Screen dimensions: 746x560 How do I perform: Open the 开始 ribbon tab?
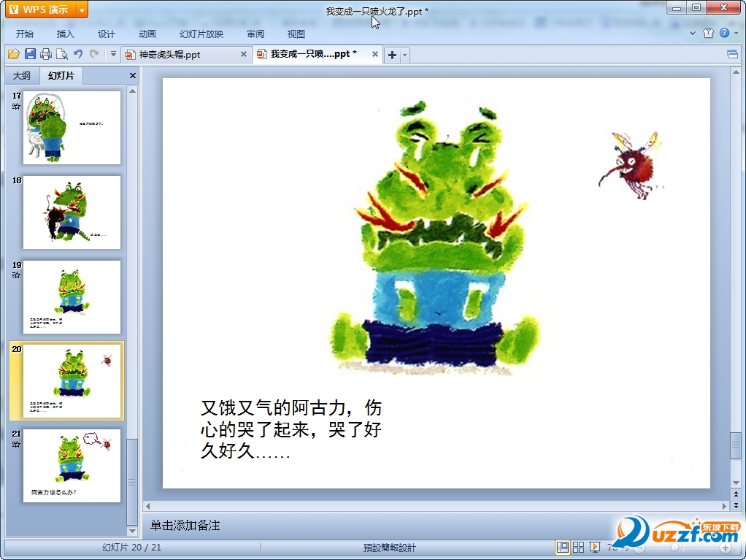[x=25, y=34]
